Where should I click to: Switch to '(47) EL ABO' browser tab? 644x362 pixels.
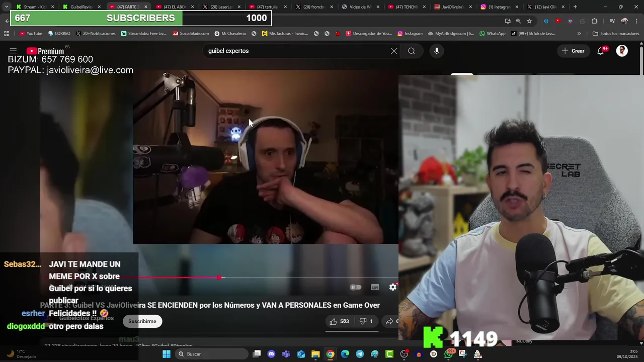tap(176, 7)
